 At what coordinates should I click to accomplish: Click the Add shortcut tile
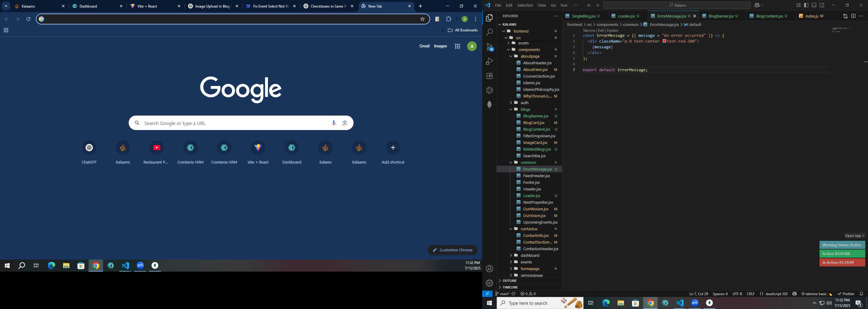coord(393,152)
